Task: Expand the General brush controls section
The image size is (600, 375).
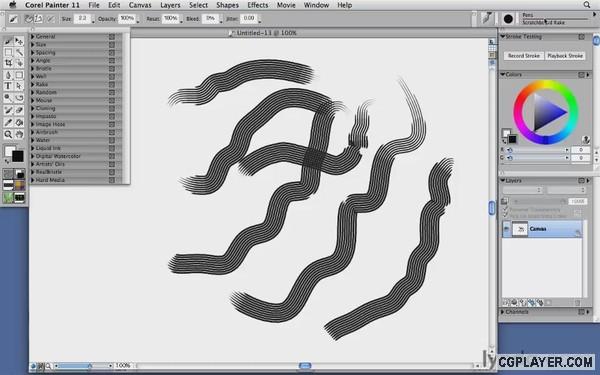Action: [x=33, y=36]
